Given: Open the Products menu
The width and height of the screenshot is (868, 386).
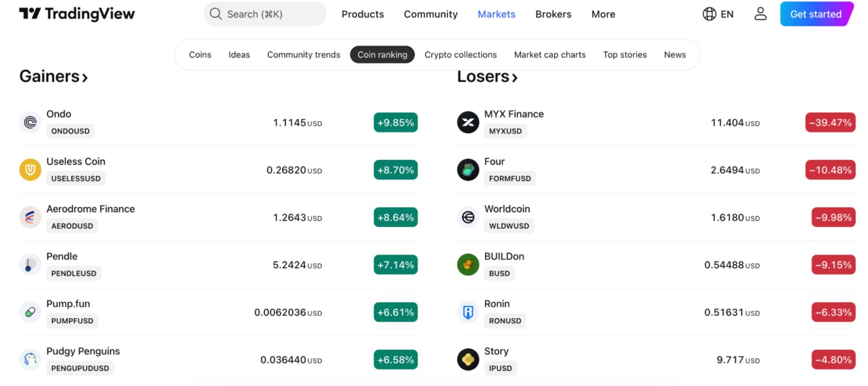Looking at the screenshot, I should point(363,14).
